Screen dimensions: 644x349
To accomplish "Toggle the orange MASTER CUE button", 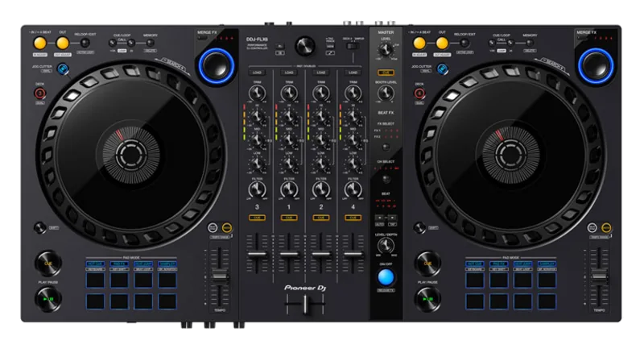I will [386, 73].
